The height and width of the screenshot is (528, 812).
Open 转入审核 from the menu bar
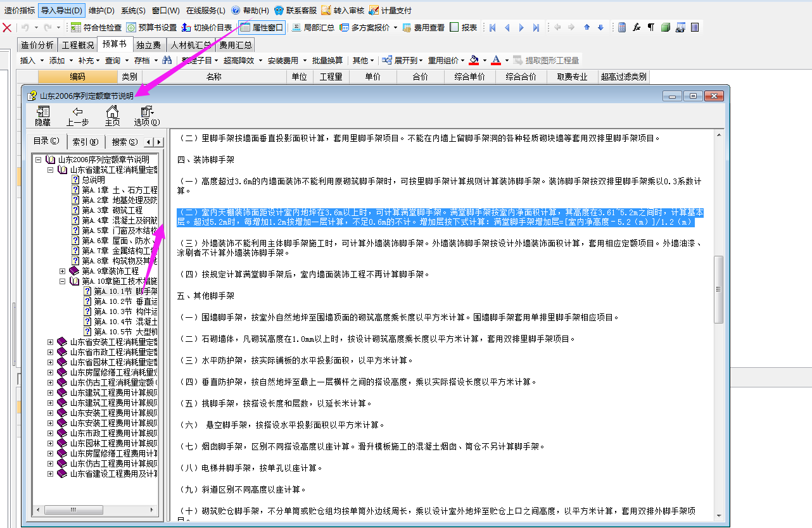(342, 10)
